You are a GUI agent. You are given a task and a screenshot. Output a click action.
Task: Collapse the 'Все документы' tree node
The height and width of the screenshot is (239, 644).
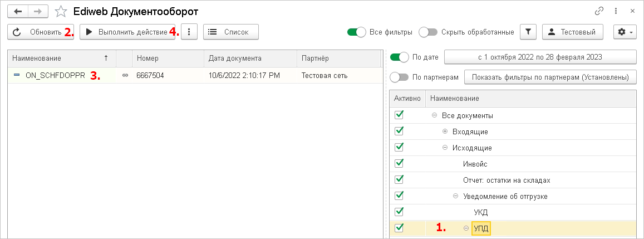pyautogui.click(x=434, y=115)
